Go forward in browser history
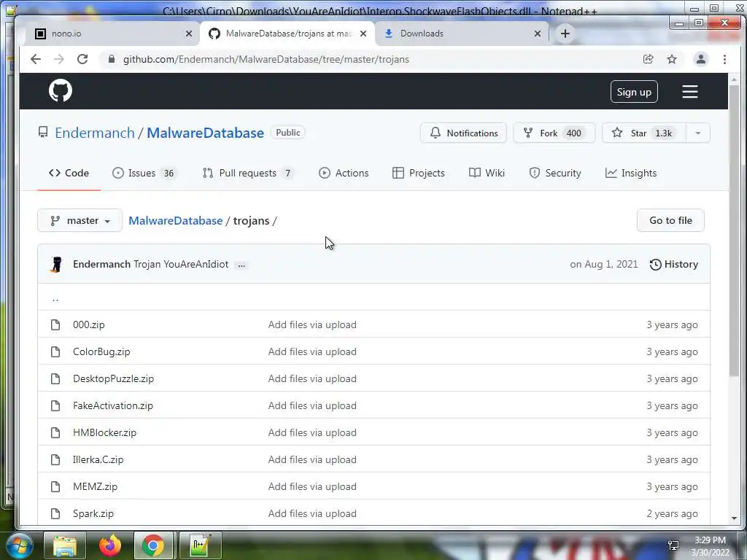747x560 pixels. pyautogui.click(x=59, y=59)
